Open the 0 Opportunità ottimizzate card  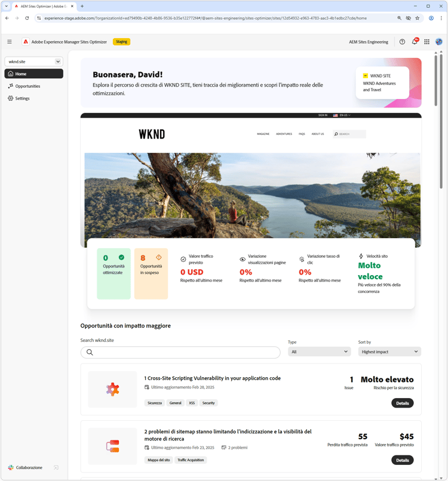pos(113,274)
